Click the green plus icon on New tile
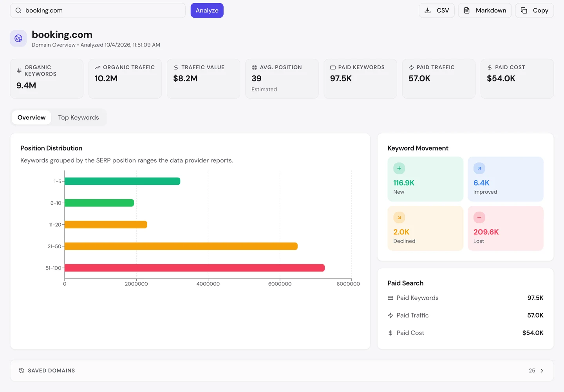564x392 pixels. pyautogui.click(x=399, y=168)
